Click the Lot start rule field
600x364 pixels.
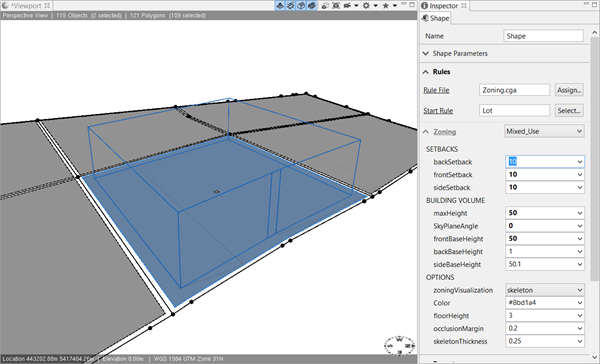pos(514,111)
